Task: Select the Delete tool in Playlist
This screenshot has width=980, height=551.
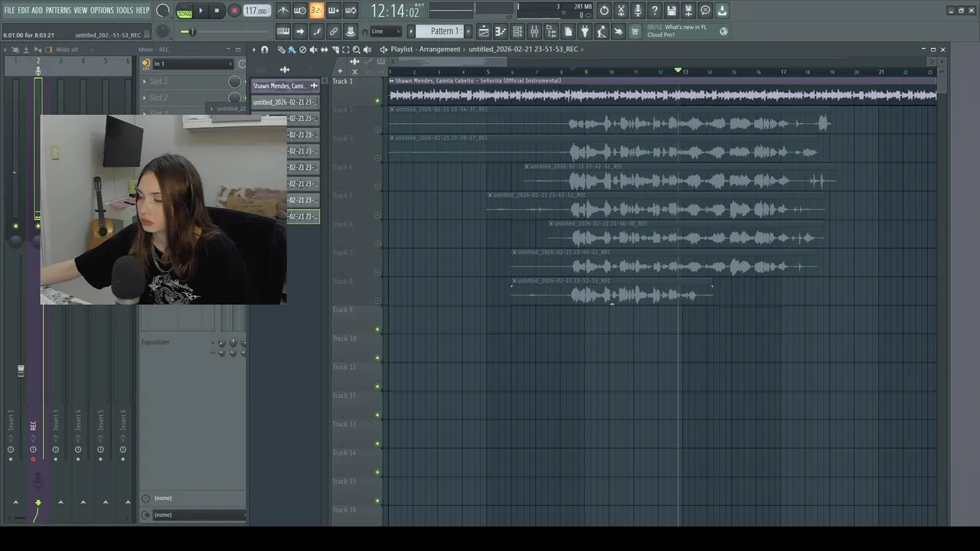Action: (302, 50)
